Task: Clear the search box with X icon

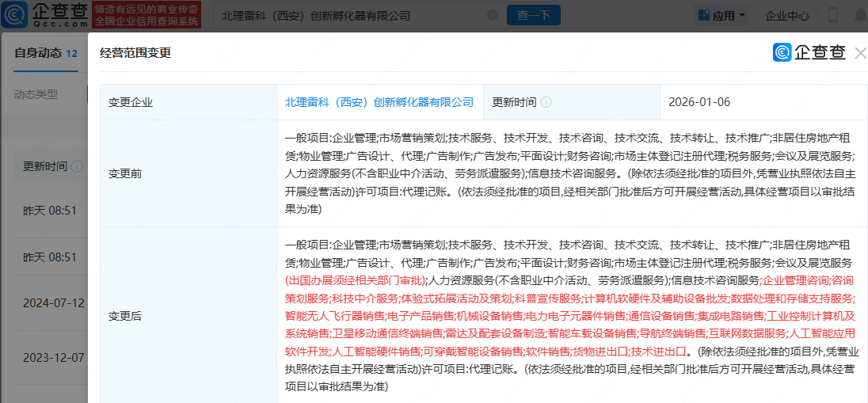Action: tap(492, 15)
